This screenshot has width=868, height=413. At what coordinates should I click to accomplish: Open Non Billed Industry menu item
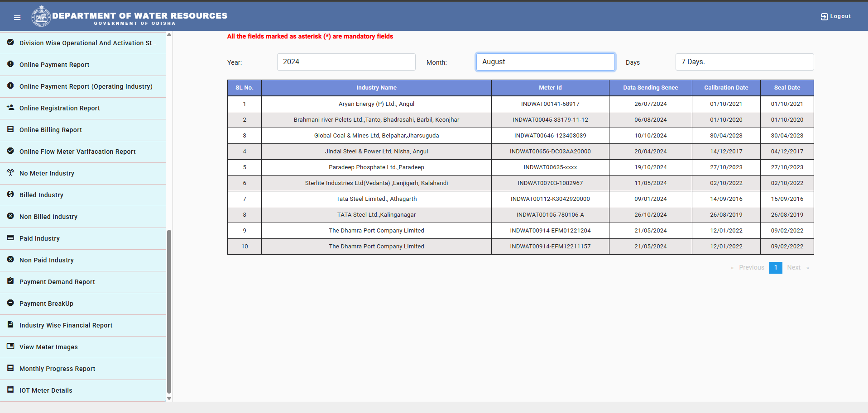click(83, 217)
